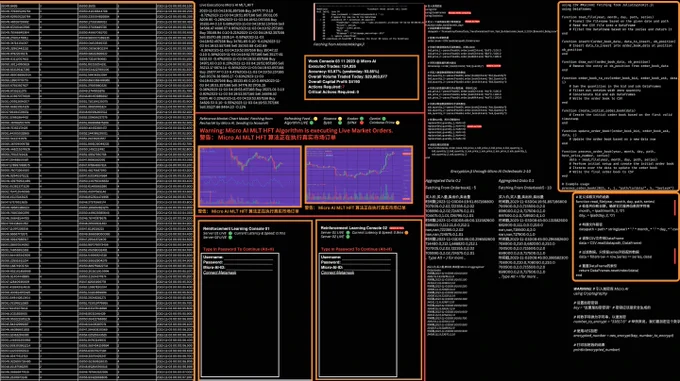Click the Reference Market Chart Model description
This screenshot has width=680, height=381.
tap(236, 120)
